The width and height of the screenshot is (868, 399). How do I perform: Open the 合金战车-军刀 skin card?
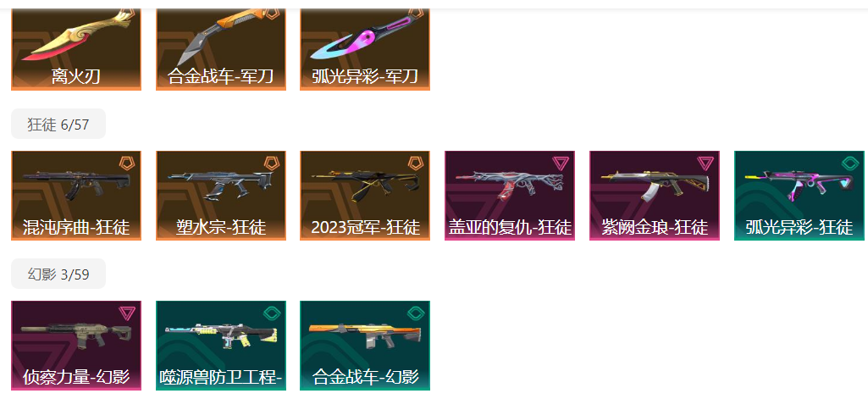coord(221,48)
